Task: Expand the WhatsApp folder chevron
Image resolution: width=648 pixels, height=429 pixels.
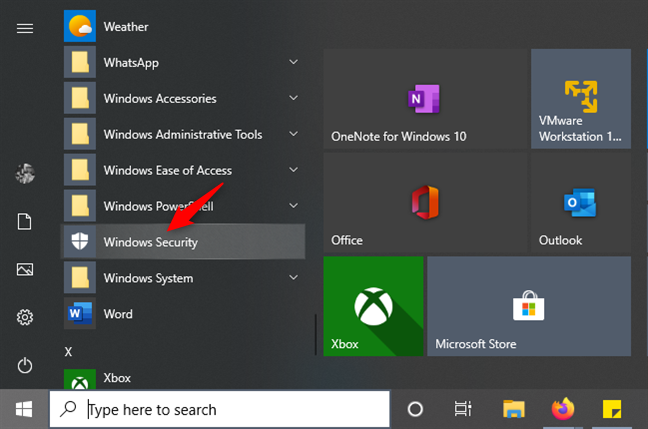Action: tap(293, 62)
